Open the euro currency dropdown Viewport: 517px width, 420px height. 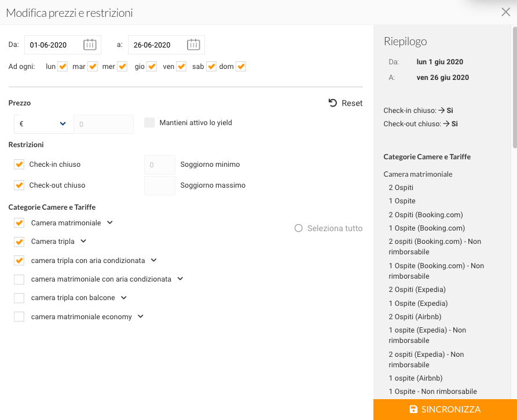[x=43, y=124]
